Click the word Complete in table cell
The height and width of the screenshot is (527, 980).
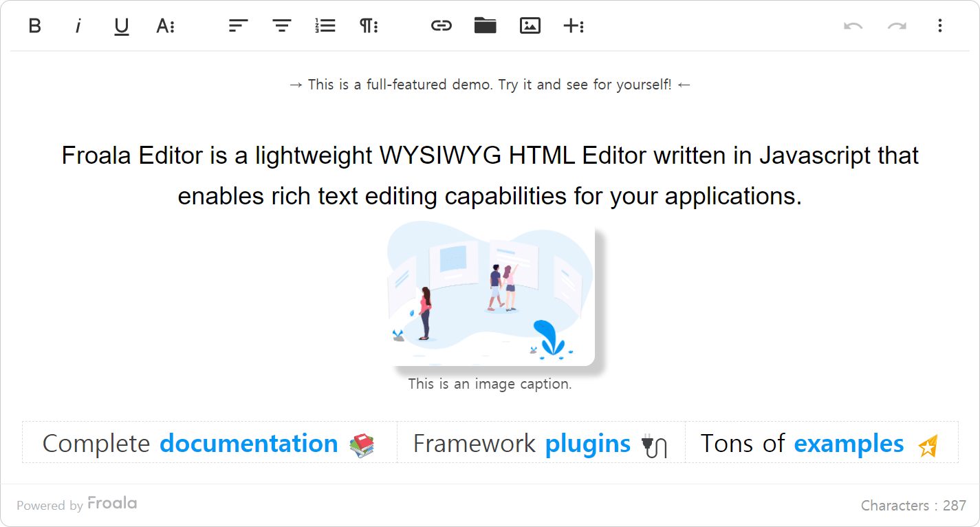pos(96,444)
